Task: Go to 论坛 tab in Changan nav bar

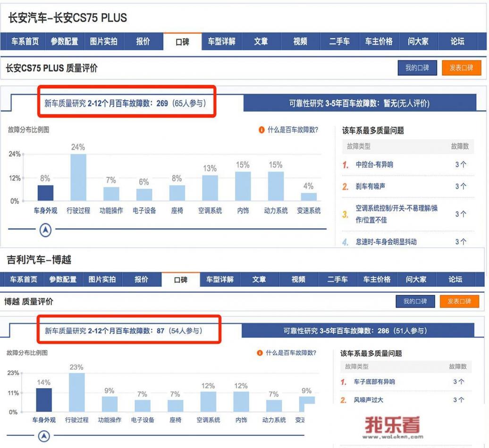Action: 457,41
